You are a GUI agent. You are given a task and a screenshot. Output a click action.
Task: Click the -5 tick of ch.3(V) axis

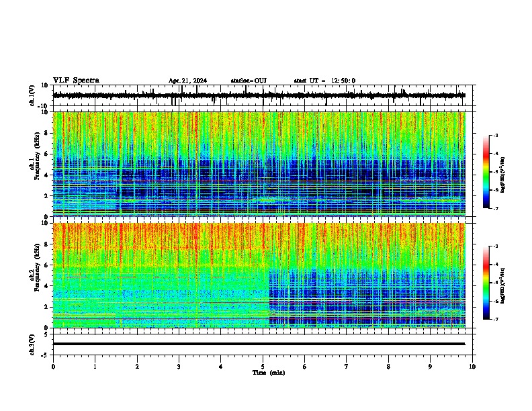click(x=45, y=355)
